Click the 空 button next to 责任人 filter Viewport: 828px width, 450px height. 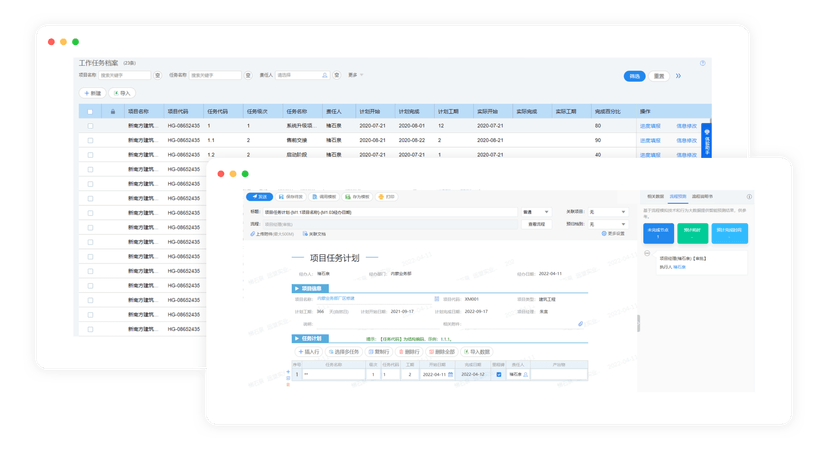tap(337, 76)
